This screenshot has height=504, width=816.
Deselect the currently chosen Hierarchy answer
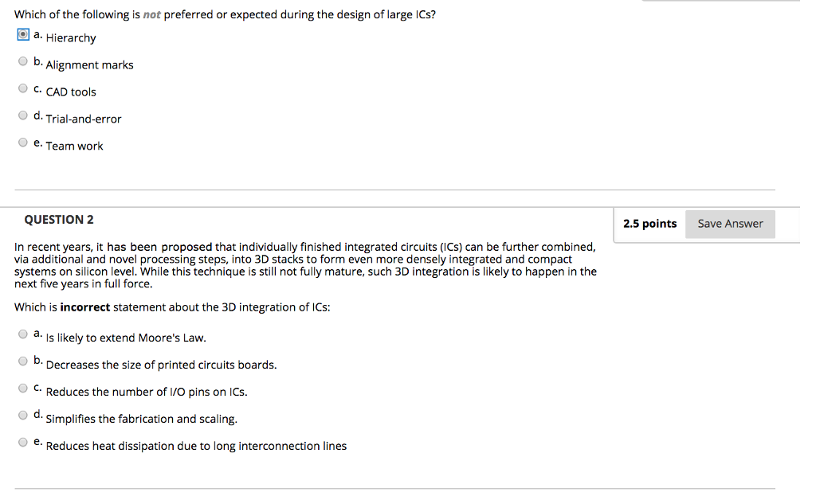point(23,33)
